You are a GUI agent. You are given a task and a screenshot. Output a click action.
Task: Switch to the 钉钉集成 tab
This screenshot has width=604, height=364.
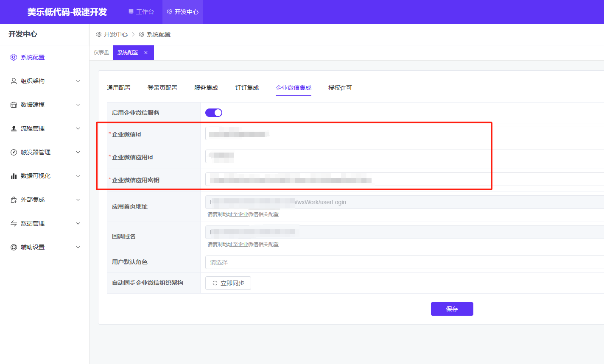coord(247,88)
